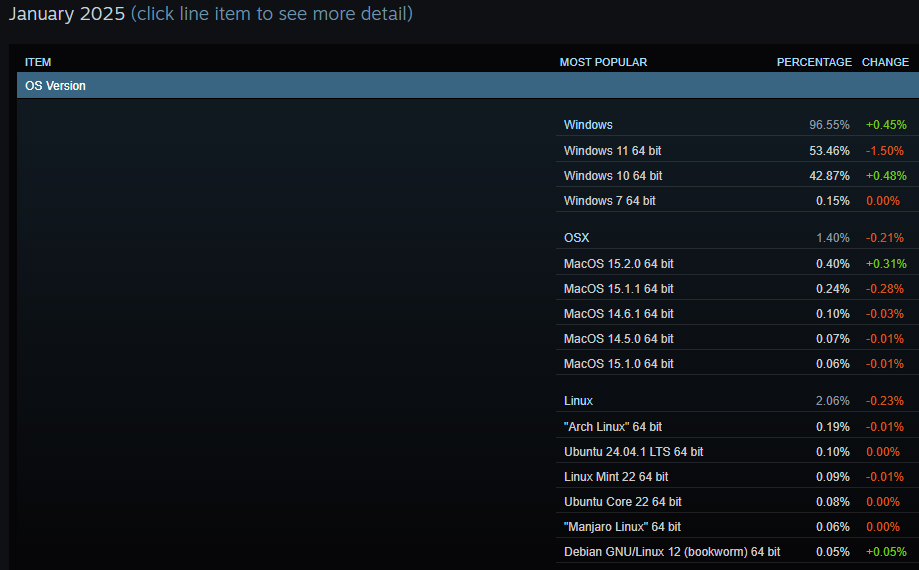Click the Debian GNU/Linux 12 (bookworm) row

click(x=737, y=552)
